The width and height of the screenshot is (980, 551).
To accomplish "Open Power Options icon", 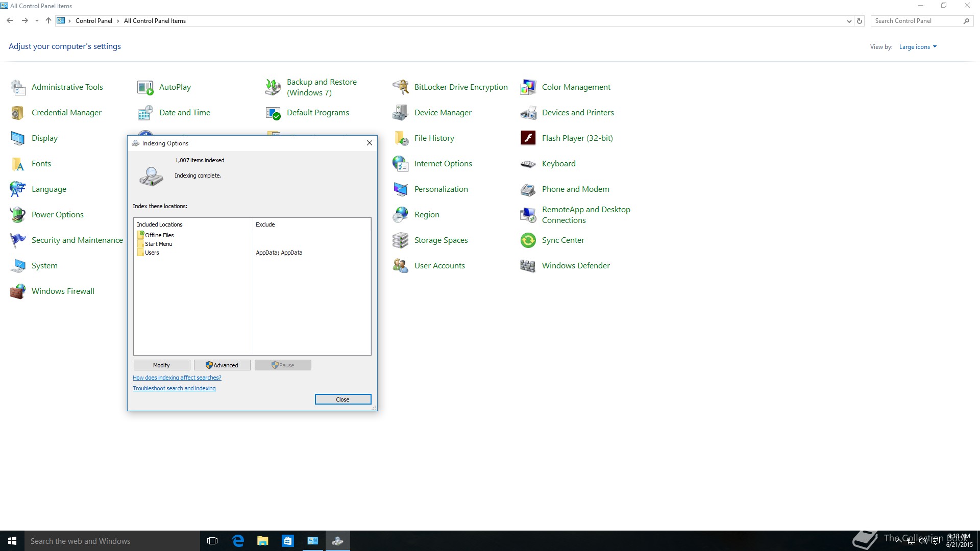I will click(x=18, y=215).
